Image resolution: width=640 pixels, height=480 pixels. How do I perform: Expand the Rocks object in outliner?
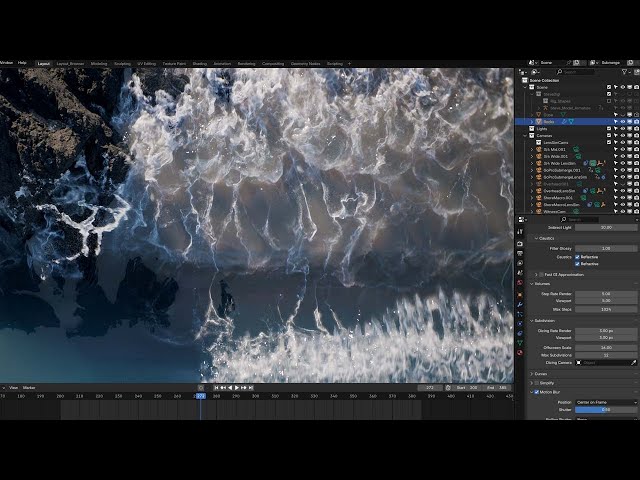point(532,122)
